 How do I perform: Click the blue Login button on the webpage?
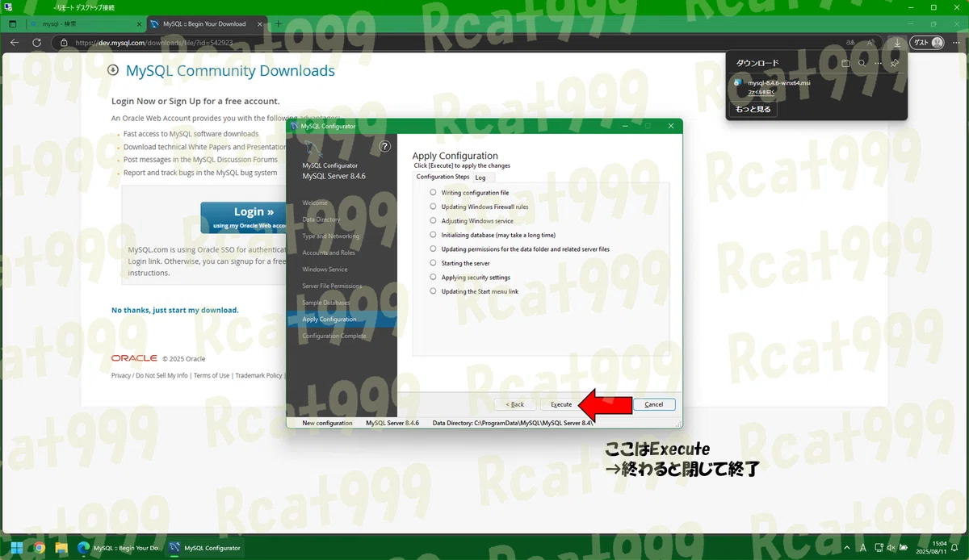click(x=245, y=218)
